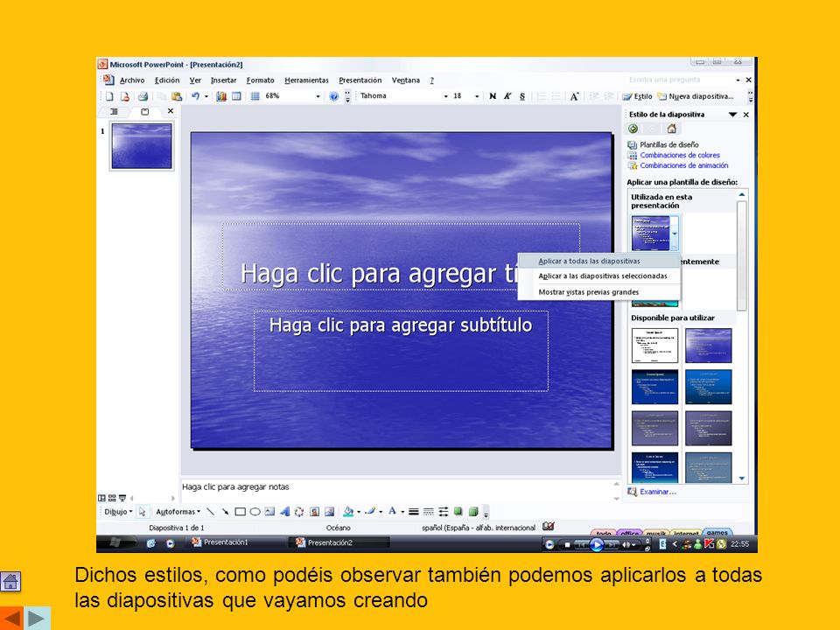The image size is (840, 630).
Task: Select the Arrow drawing tool
Action: (225, 512)
